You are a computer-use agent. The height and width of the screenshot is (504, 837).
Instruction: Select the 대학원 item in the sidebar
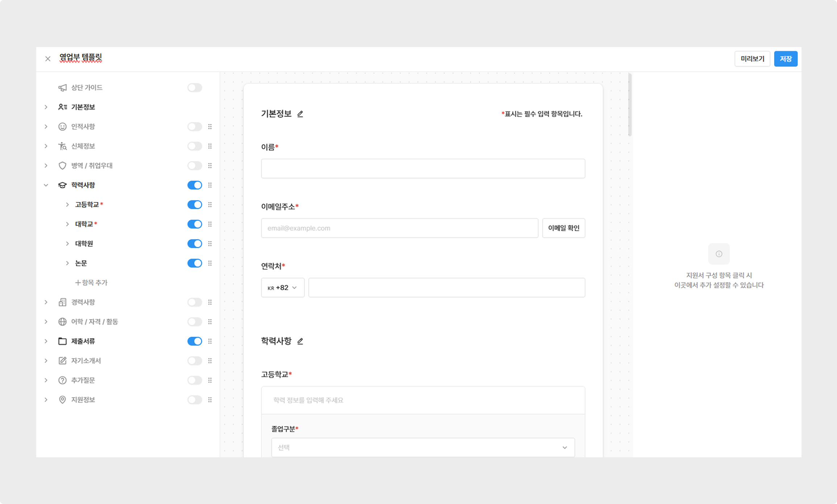pos(84,244)
